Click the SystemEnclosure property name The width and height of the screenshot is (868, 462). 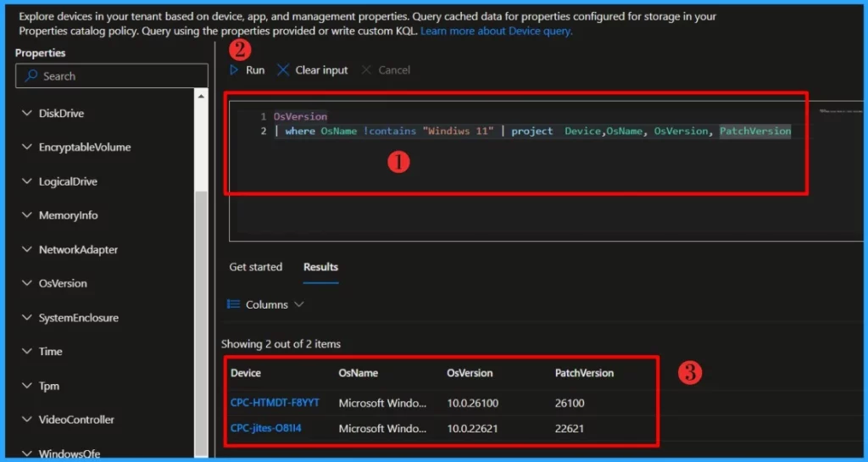coord(79,318)
